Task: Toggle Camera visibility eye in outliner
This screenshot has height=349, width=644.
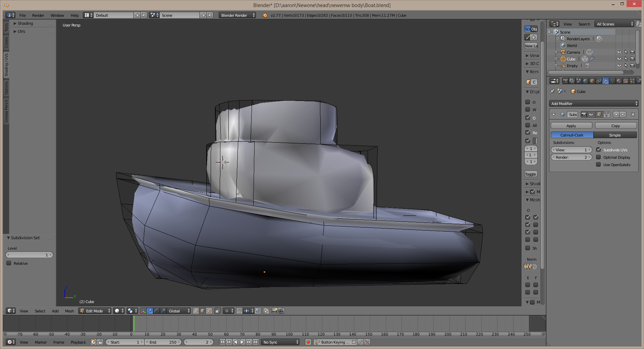Action: [x=619, y=52]
